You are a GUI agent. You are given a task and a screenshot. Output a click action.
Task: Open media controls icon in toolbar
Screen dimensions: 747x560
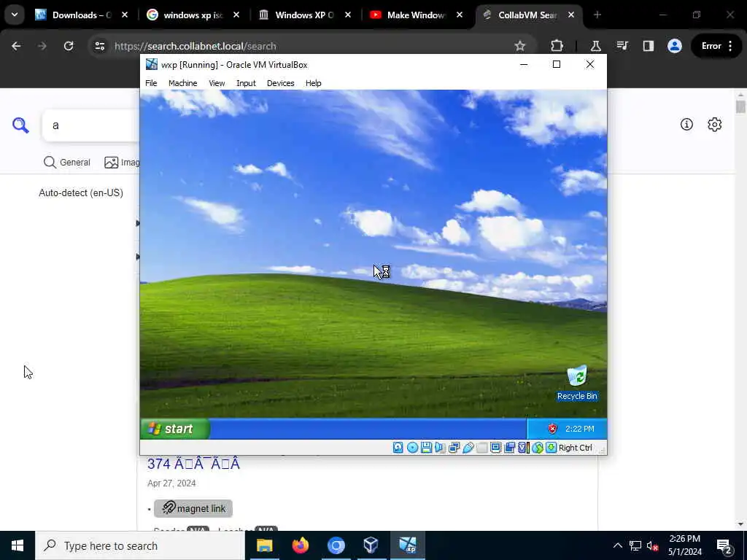pyautogui.click(x=622, y=46)
